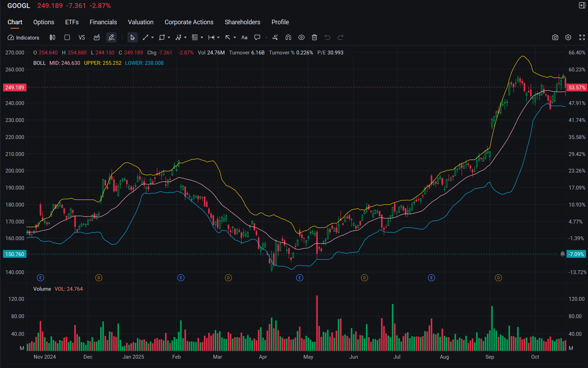This screenshot has width=588, height=368.
Task: Click the earnings marker near May
Action: point(300,278)
